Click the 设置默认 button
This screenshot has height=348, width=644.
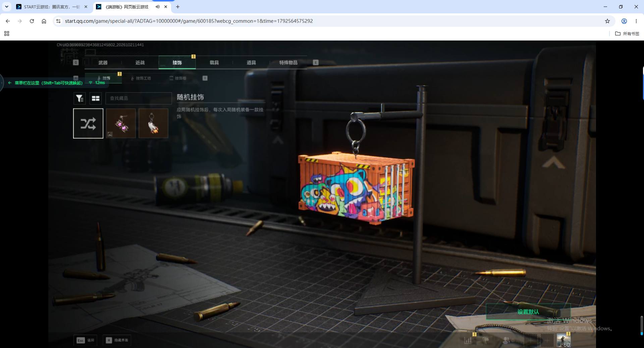pyautogui.click(x=528, y=312)
